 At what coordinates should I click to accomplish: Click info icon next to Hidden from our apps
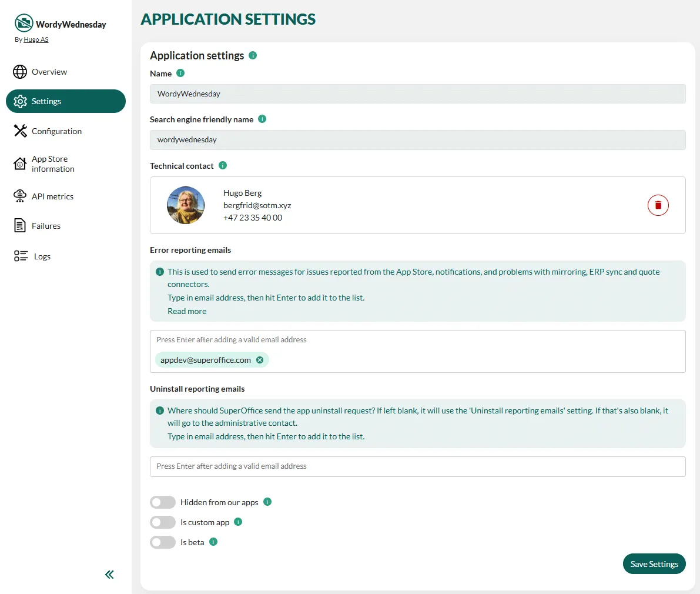267,502
